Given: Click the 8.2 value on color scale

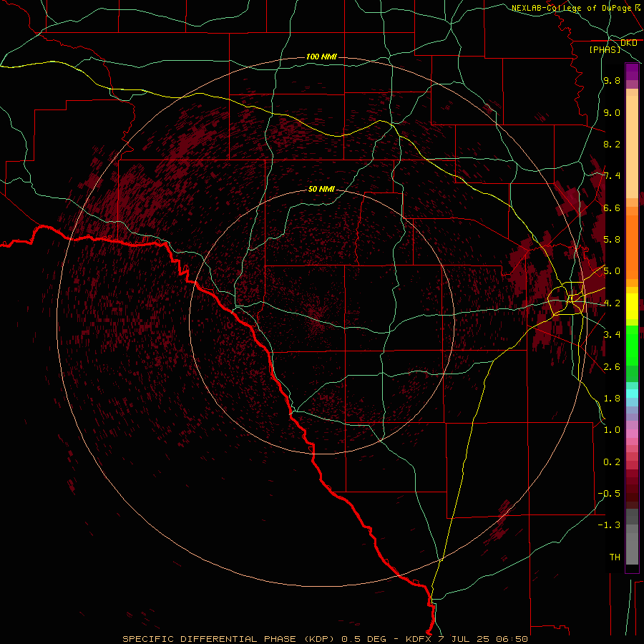Looking at the screenshot, I should [x=612, y=145].
